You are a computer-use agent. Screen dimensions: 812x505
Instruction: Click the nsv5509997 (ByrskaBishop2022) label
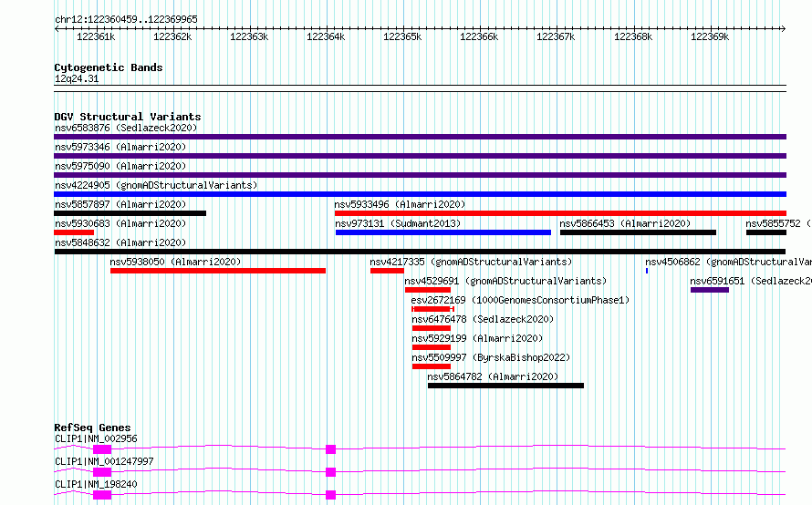click(491, 357)
